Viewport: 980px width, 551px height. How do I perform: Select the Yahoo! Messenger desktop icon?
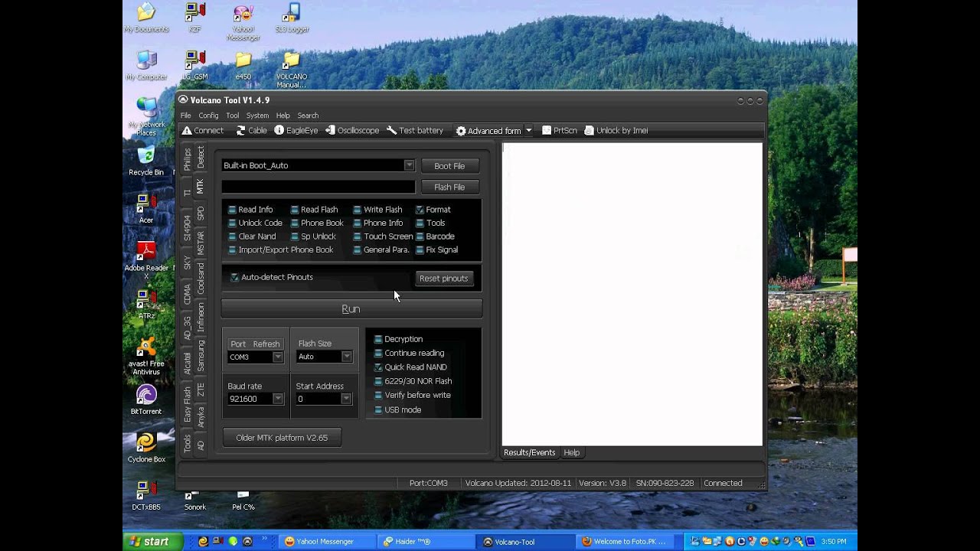tap(243, 22)
